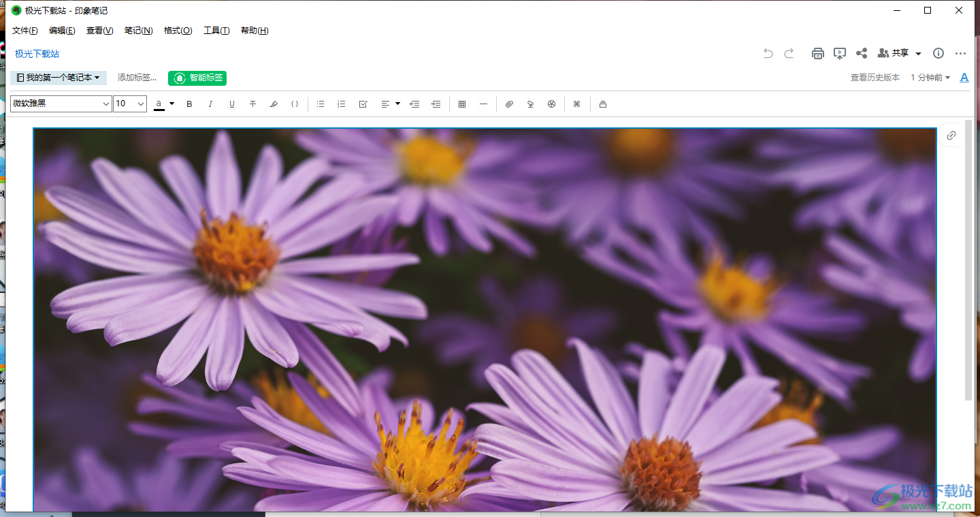The width and height of the screenshot is (980, 517).
Task: Click the last formatting toolbar icon
Action: [x=602, y=104]
